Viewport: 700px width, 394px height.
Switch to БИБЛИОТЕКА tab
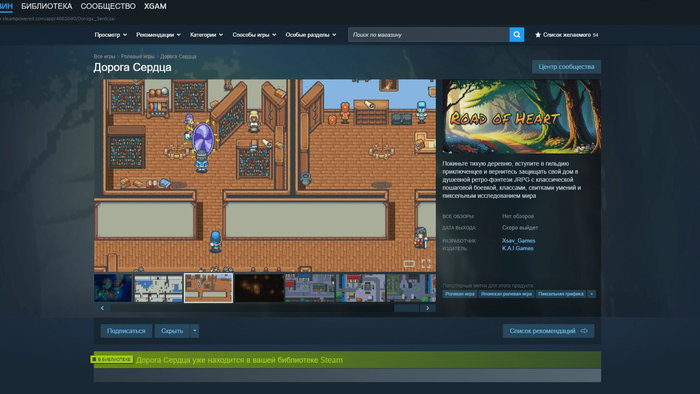click(46, 6)
